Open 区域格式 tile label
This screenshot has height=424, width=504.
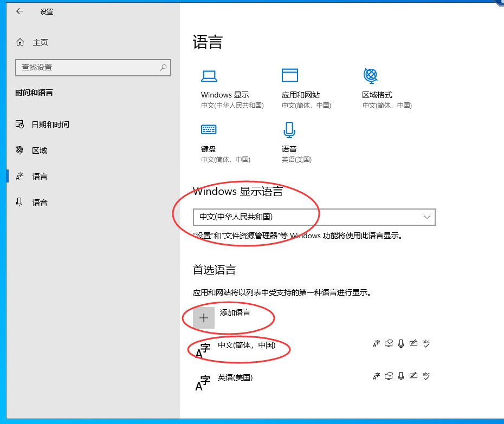pos(377,95)
